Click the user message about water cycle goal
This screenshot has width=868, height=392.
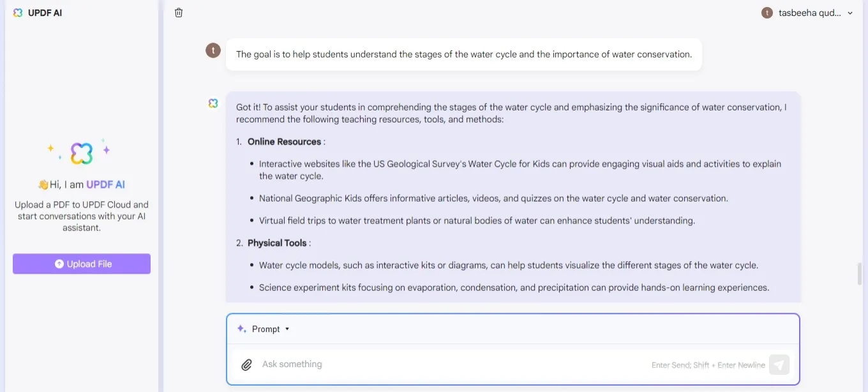(x=464, y=54)
